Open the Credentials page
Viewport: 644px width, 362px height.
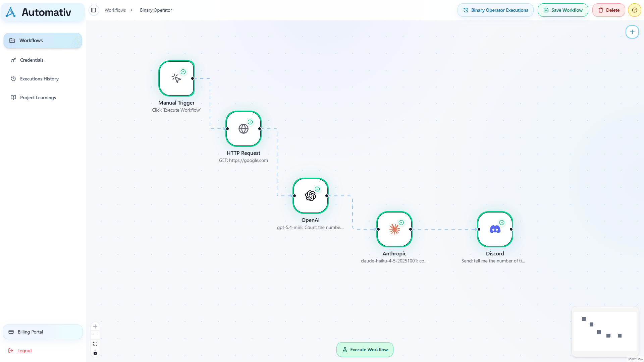click(x=32, y=60)
